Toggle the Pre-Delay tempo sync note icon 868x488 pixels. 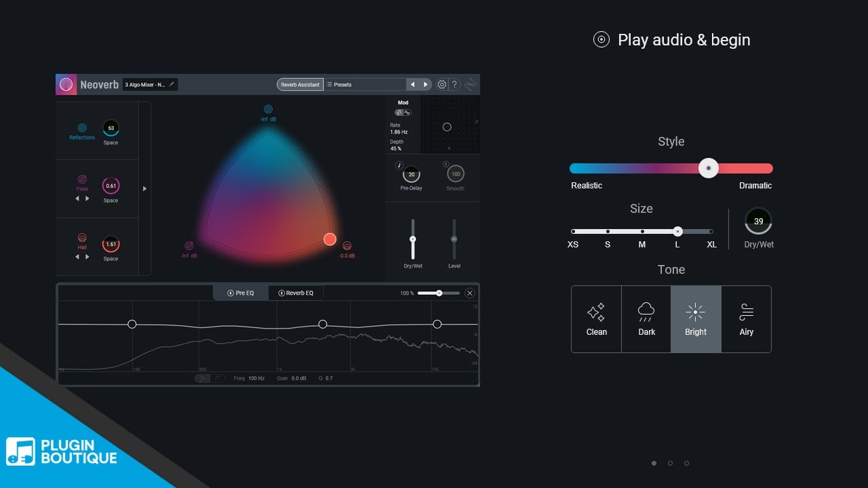tap(399, 165)
